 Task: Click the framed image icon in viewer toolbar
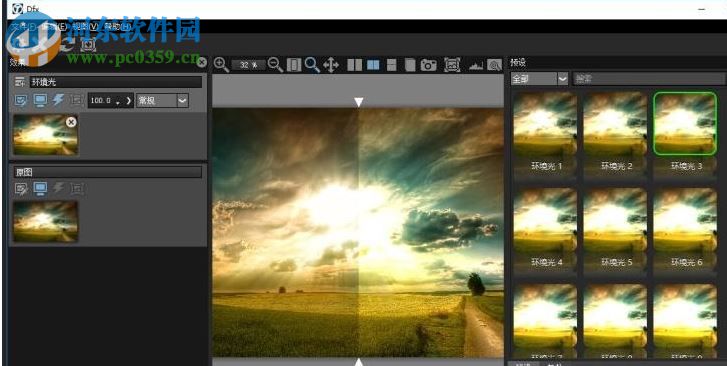pyautogui.click(x=452, y=65)
